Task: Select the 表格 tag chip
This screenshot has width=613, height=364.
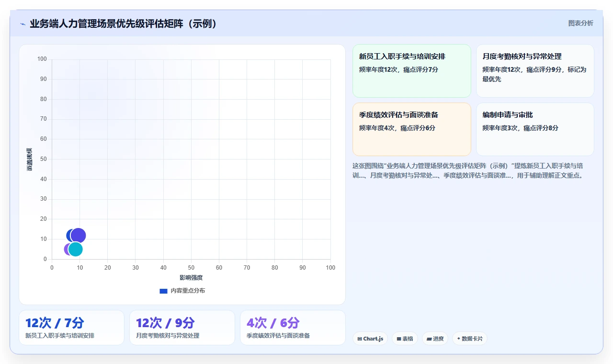Action: (x=405, y=339)
